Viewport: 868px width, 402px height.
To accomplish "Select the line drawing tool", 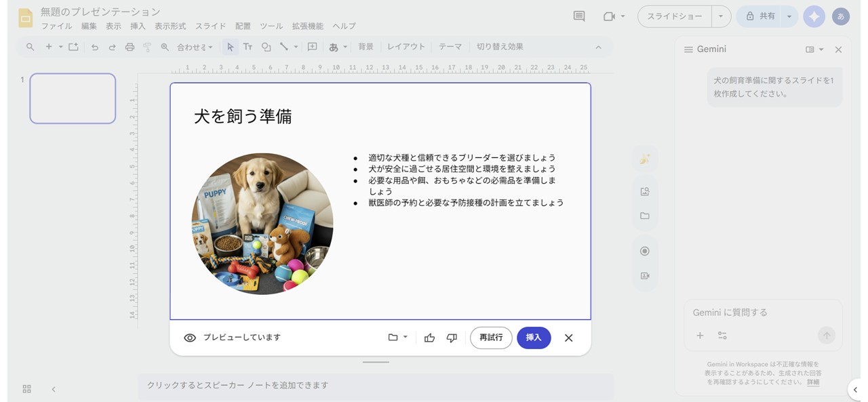I will (285, 47).
